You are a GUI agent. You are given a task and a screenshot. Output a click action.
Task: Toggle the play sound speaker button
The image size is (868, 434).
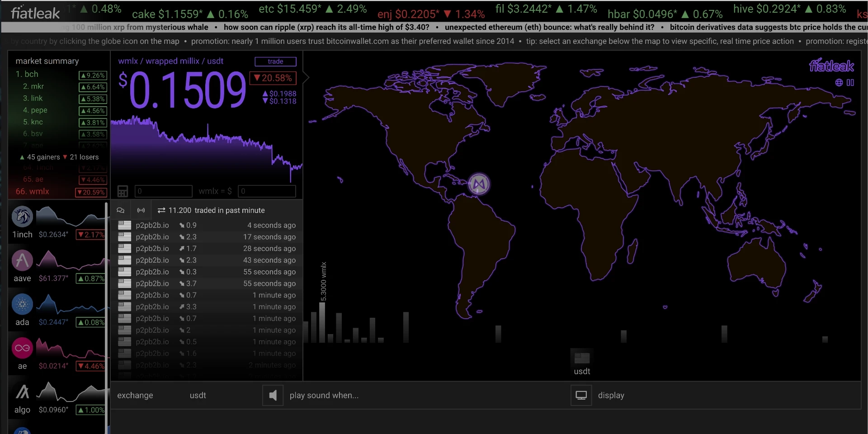coord(273,396)
